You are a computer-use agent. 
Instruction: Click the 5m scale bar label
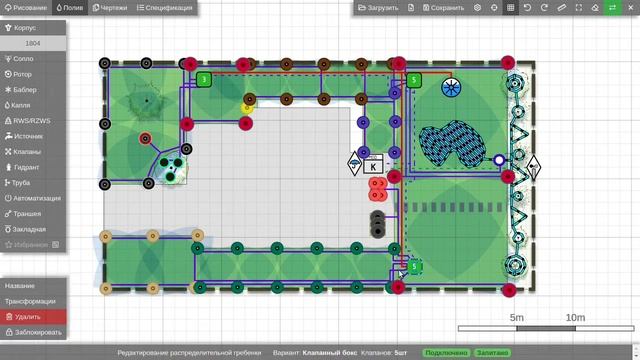tap(516, 318)
